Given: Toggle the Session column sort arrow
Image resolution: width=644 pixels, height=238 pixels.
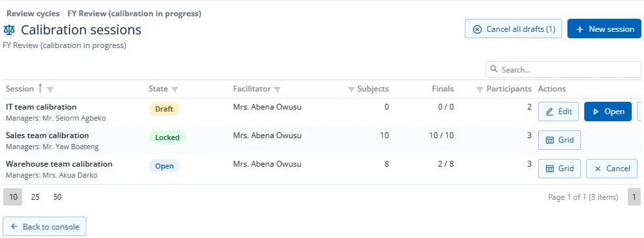Looking at the screenshot, I should click(40, 88).
